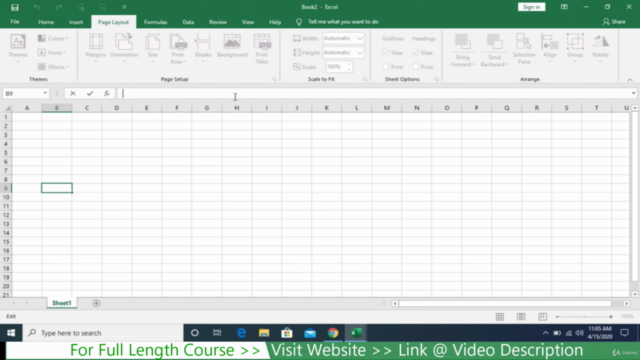
Task: Toggle Headings View checkbox
Action: tap(416, 53)
